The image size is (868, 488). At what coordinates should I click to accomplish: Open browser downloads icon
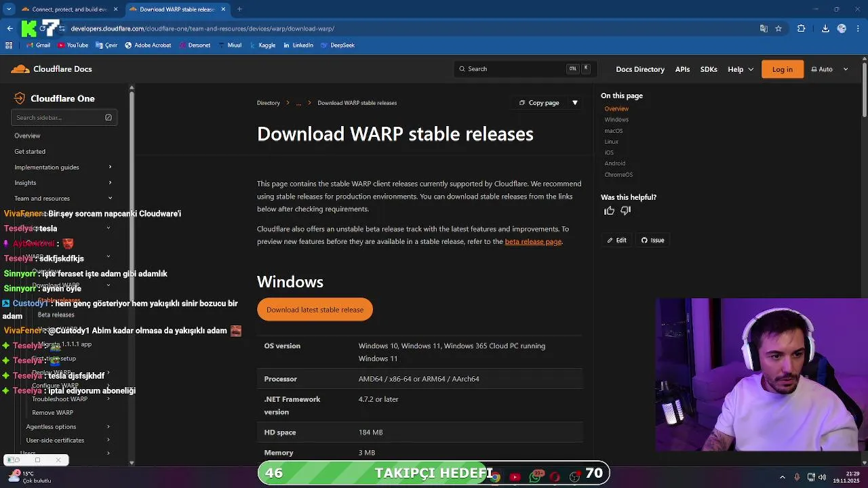[825, 28]
